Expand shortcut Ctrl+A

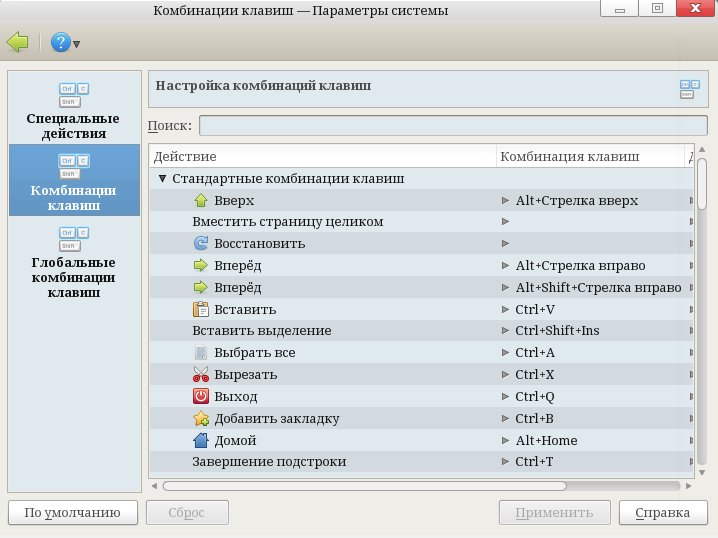pos(505,352)
